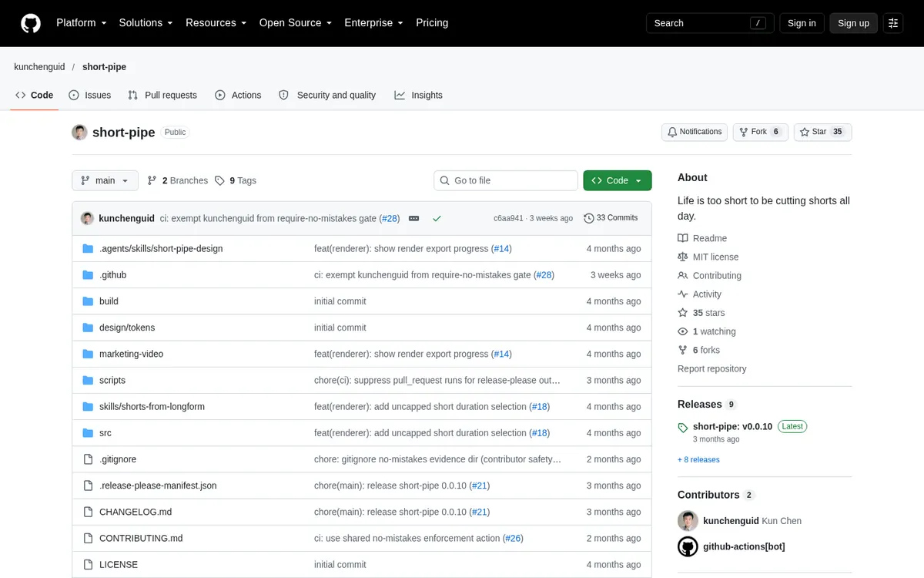Show + 8 releases link
This screenshot has width=924, height=578.
(x=698, y=459)
